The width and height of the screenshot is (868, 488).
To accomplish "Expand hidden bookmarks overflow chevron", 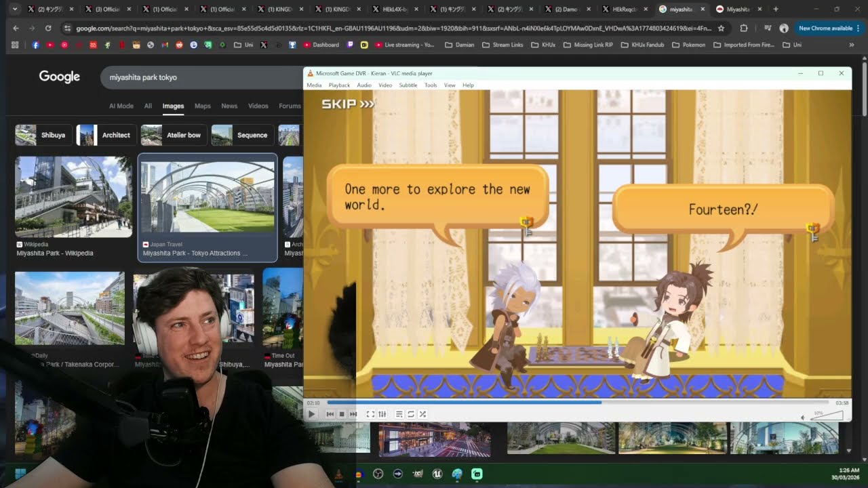I will [852, 45].
